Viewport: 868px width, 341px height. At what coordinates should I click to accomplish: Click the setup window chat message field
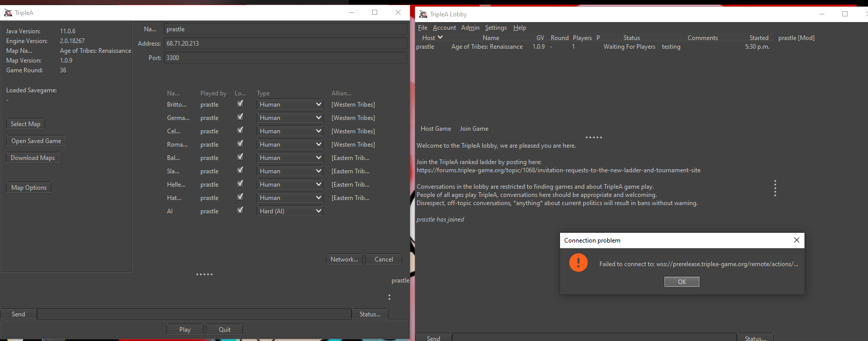(x=194, y=314)
